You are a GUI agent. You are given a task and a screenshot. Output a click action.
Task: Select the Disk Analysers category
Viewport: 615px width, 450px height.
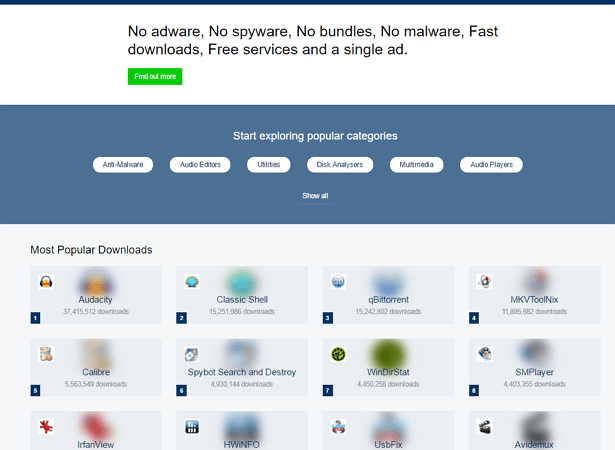click(340, 165)
